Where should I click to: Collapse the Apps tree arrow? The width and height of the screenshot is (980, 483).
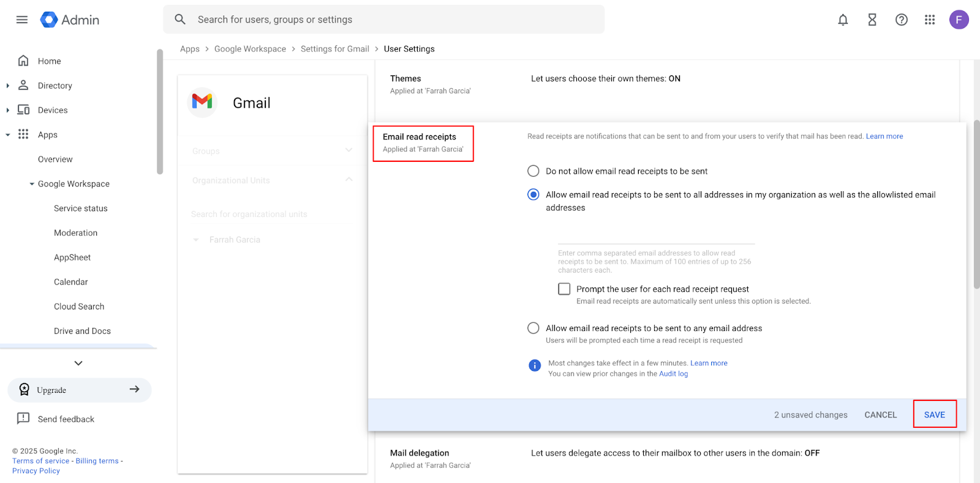point(7,135)
